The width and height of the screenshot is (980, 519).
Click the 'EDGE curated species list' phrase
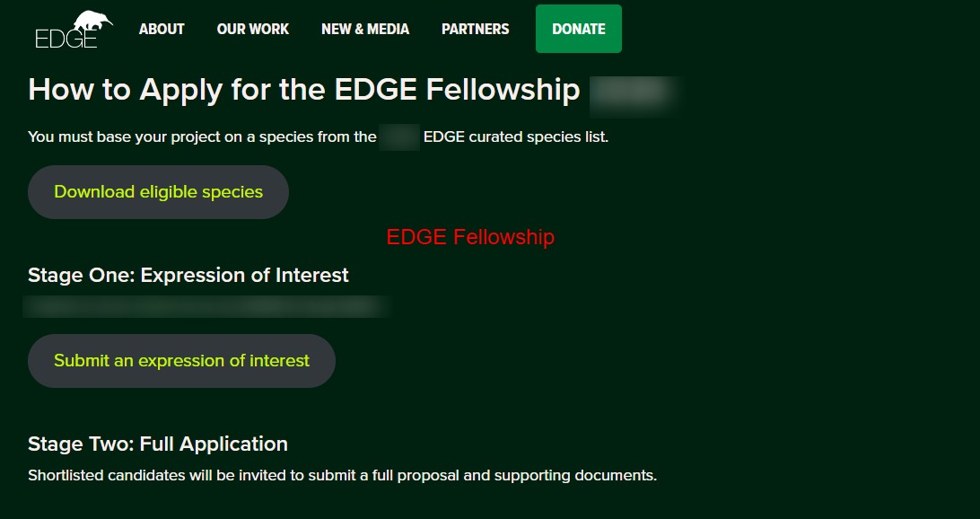pyautogui.click(x=515, y=137)
